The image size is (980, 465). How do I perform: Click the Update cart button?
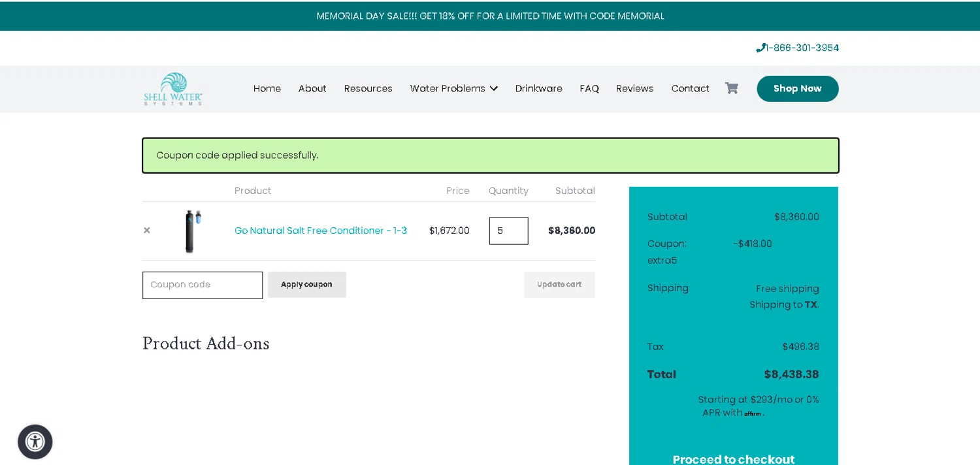pyautogui.click(x=559, y=284)
